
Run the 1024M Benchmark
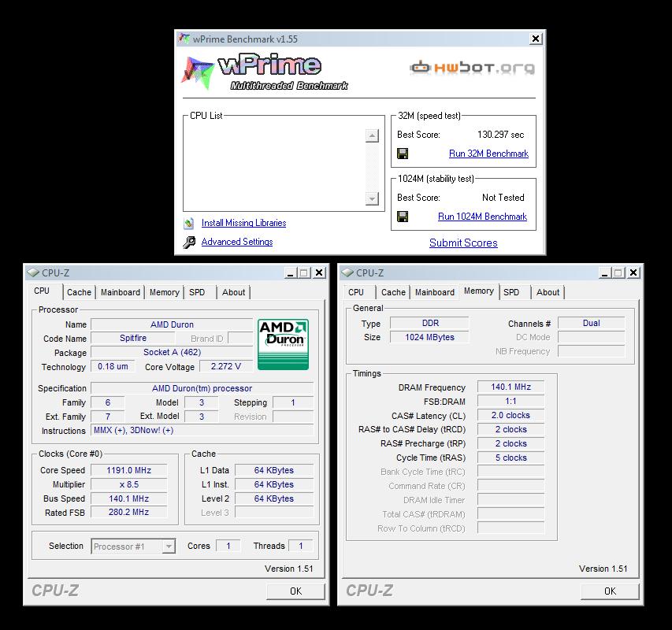pyautogui.click(x=482, y=217)
